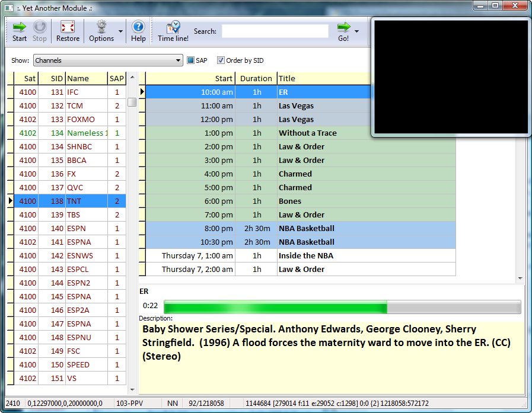Select the 11:00 am Las Vegas program

[259, 106]
